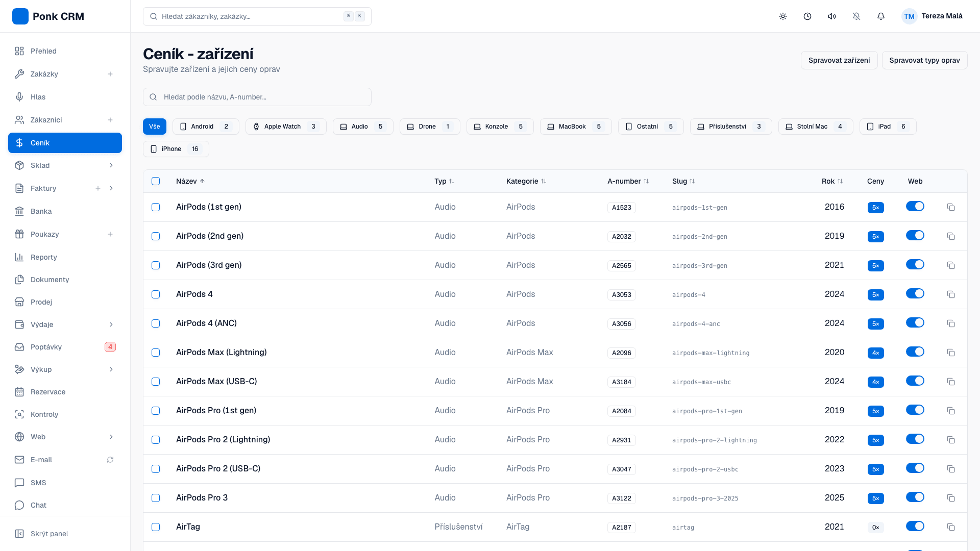
Task: Expand the Web submenu chevron
Action: click(x=111, y=437)
